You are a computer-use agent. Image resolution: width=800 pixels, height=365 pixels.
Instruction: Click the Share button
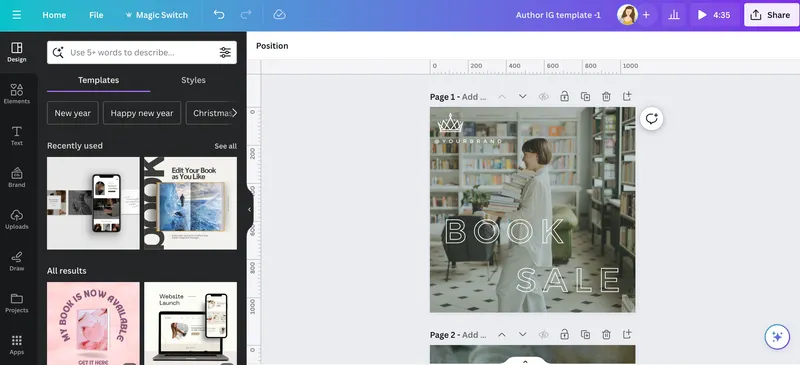point(771,15)
